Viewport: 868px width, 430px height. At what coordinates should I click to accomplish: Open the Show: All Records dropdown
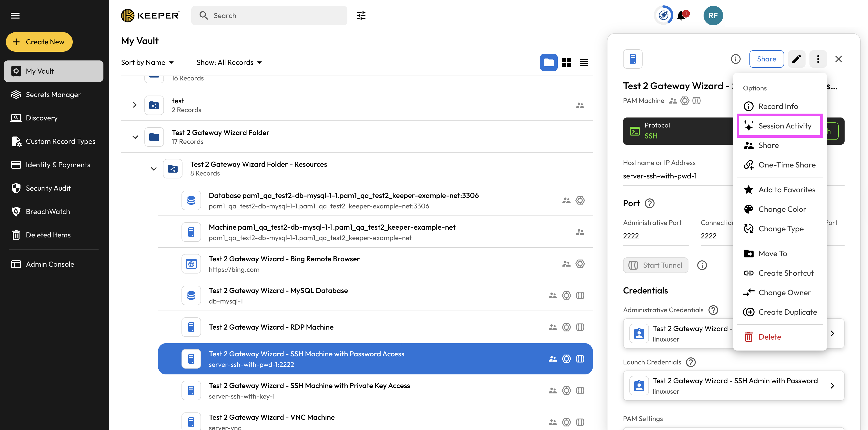pyautogui.click(x=229, y=62)
